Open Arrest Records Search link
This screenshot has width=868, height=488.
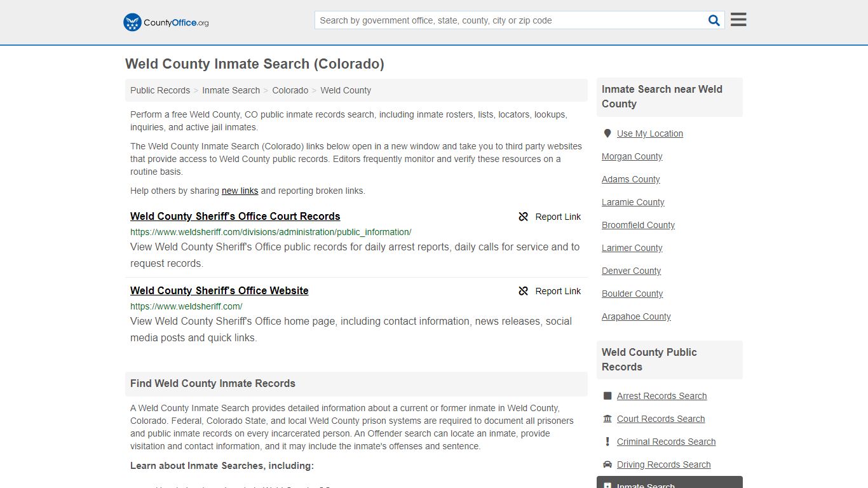[661, 396]
